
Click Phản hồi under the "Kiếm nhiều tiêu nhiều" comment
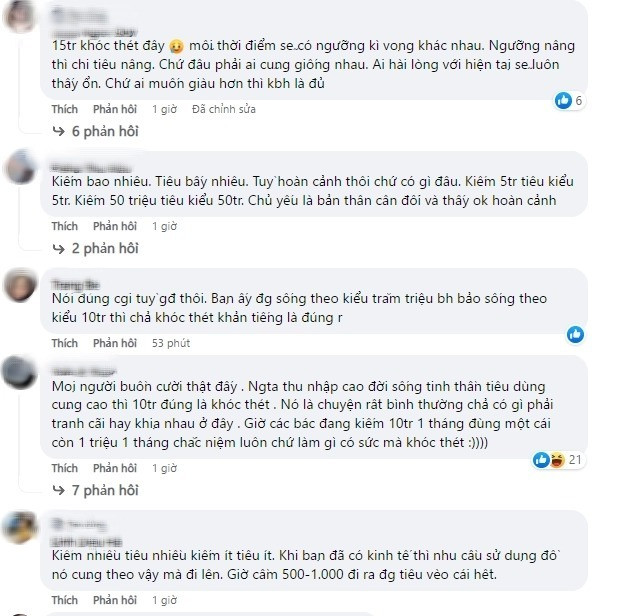[x=114, y=600]
